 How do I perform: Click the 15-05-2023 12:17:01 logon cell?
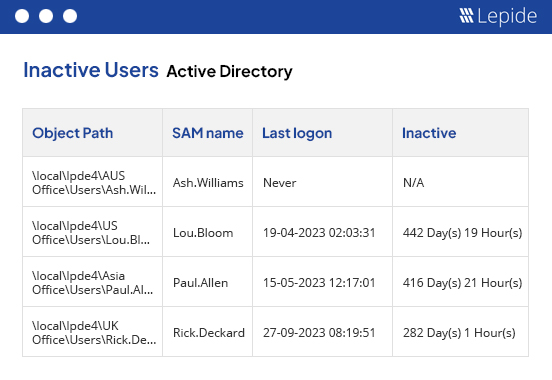[322, 282]
